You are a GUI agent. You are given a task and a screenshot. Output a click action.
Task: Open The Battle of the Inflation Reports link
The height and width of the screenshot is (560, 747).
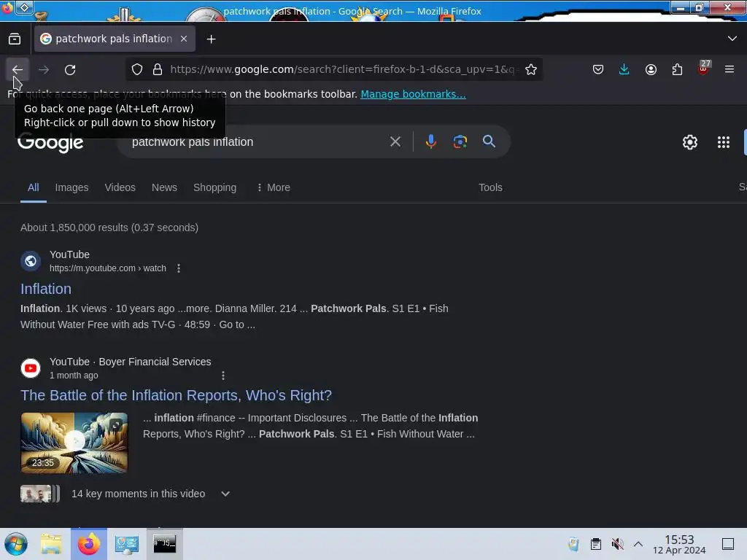[177, 395]
